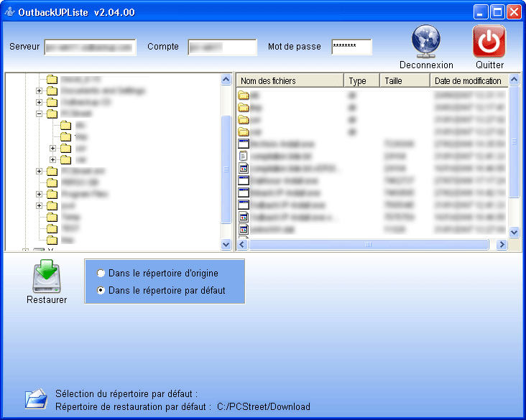The width and height of the screenshot is (526, 420).
Task: Click the "Sélection du répertoire par défaut" label
Action: (126, 393)
